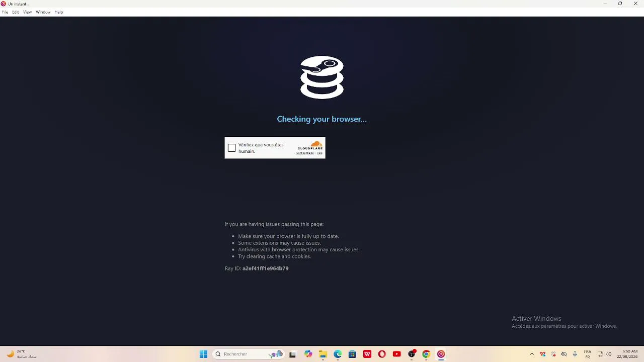Expand the hidden system tray icons chevron
The width and height of the screenshot is (644, 362).
[532, 354]
